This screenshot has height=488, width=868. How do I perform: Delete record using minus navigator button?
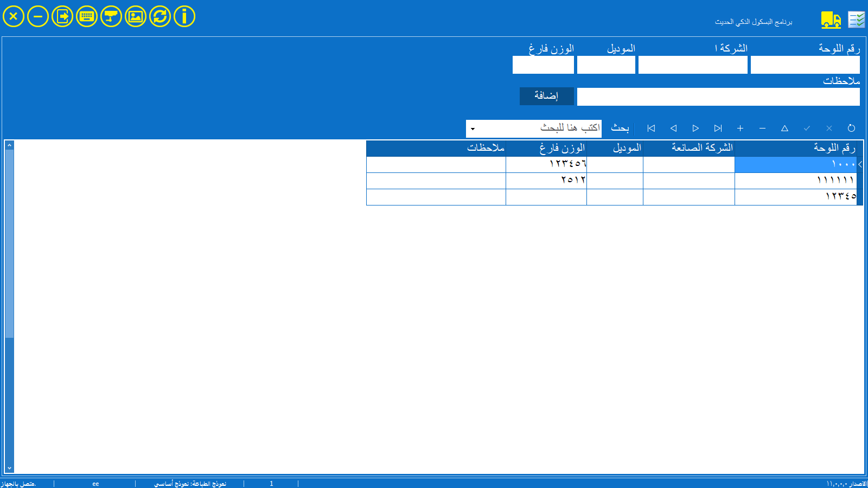pyautogui.click(x=762, y=129)
